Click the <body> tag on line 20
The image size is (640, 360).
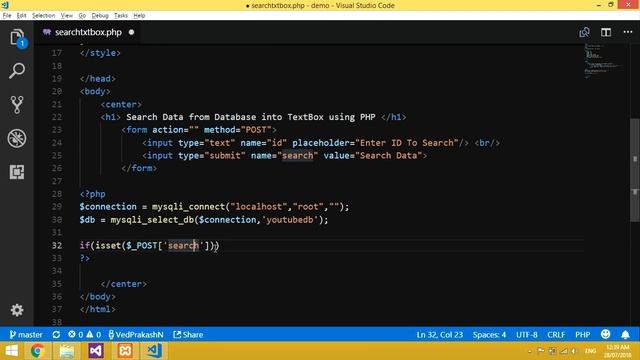coord(95,91)
